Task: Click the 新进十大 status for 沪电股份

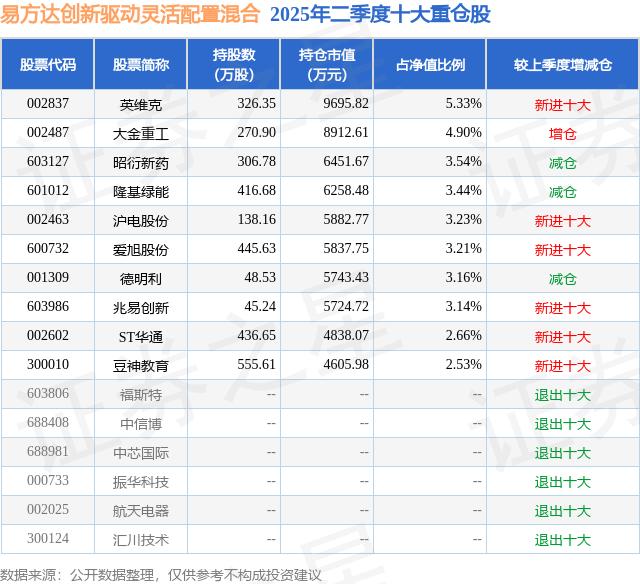Action: tap(562, 221)
